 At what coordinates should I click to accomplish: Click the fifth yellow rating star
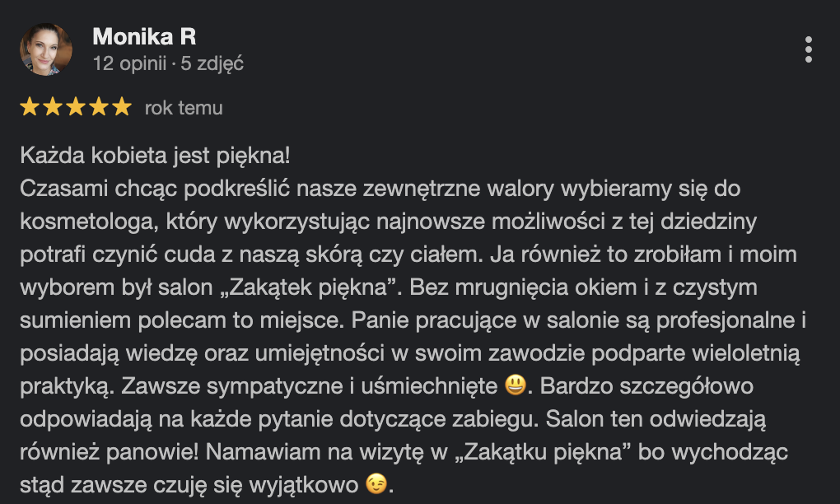[x=122, y=107]
